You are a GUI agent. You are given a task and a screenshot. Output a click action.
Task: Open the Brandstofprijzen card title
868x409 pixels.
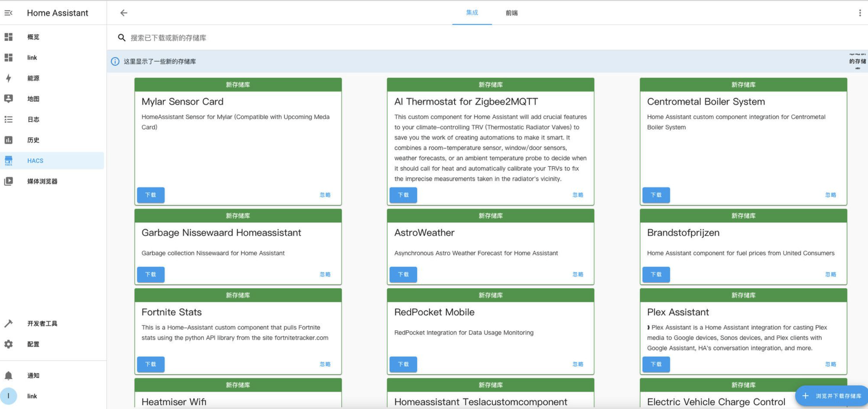tap(683, 233)
